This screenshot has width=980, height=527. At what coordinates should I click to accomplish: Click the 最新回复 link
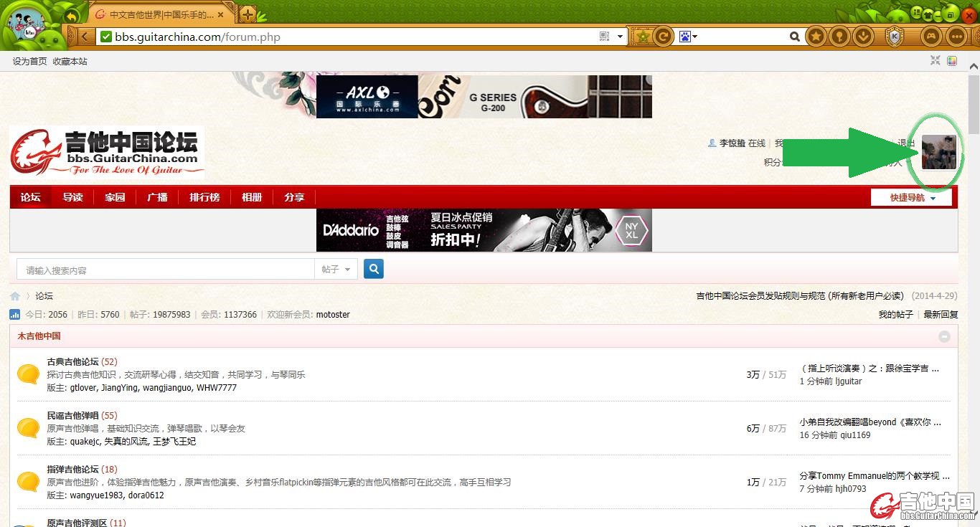941,314
